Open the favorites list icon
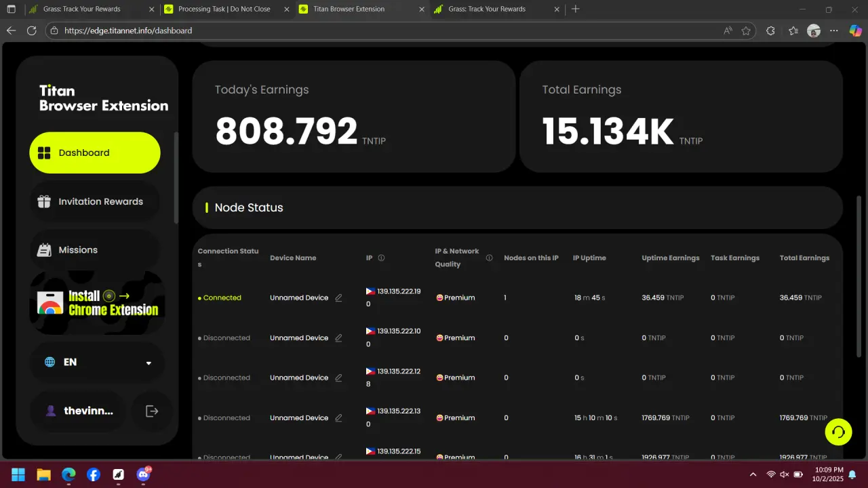This screenshot has width=868, height=488. click(x=793, y=30)
